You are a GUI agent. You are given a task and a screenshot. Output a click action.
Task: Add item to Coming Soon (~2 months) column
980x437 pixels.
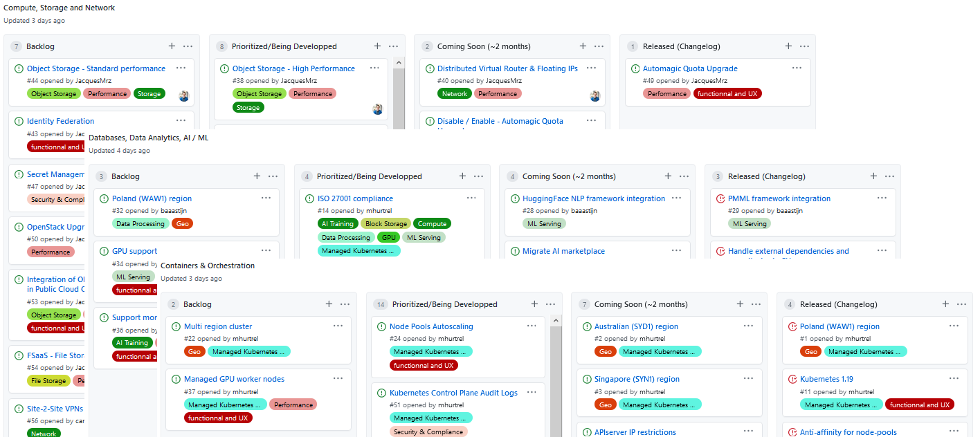[x=583, y=46]
